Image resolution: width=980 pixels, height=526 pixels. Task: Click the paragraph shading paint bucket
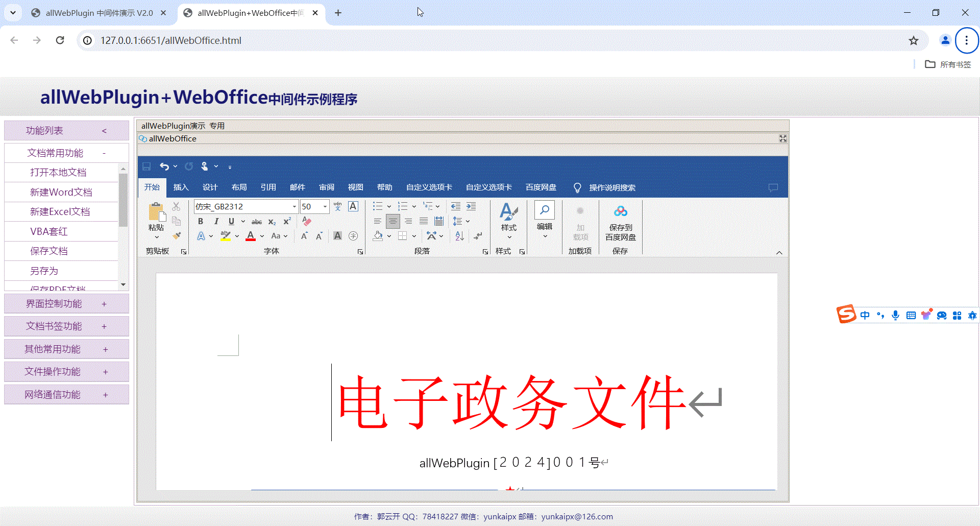coord(378,236)
